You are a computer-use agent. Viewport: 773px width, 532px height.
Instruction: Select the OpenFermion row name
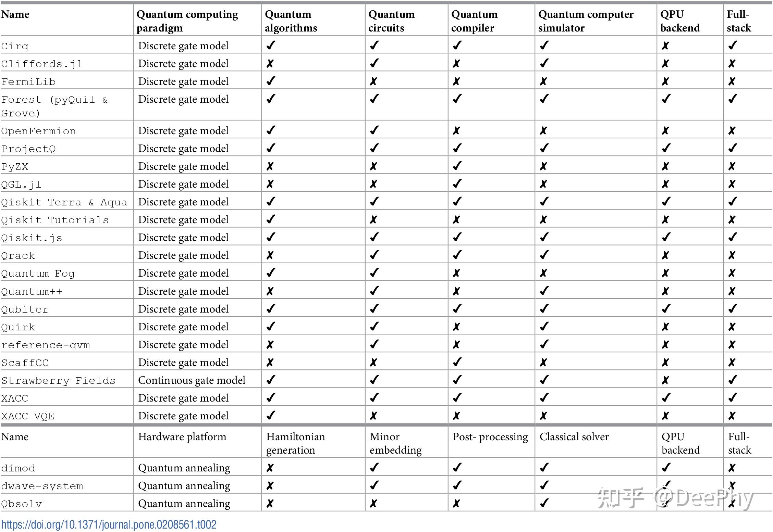(x=38, y=131)
